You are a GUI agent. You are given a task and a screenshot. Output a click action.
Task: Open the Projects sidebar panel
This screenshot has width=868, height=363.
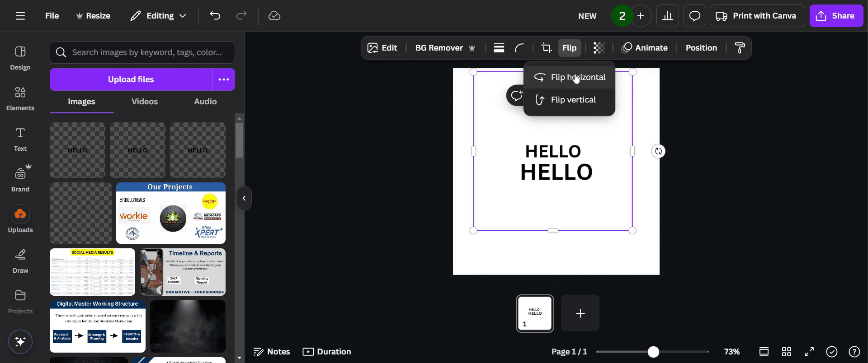coord(20,302)
